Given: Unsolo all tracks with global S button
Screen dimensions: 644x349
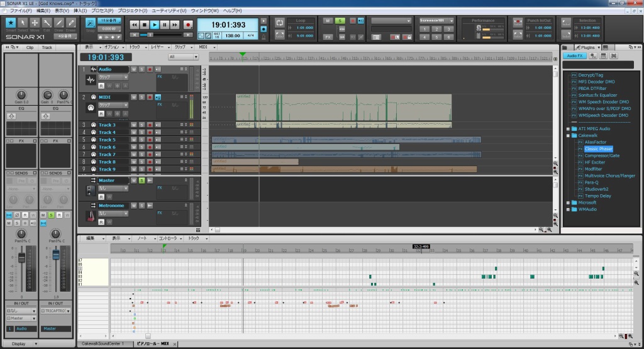Looking at the screenshot, I should [340, 21].
